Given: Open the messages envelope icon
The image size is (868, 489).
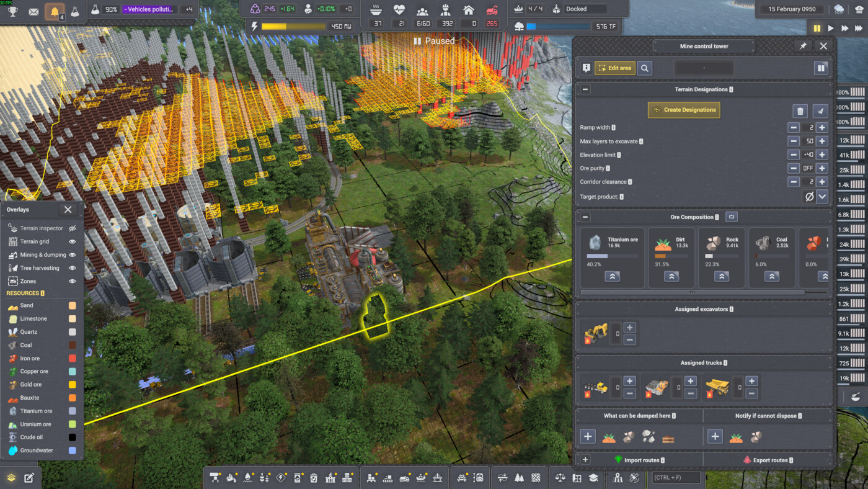Looking at the screenshot, I should click(33, 11).
